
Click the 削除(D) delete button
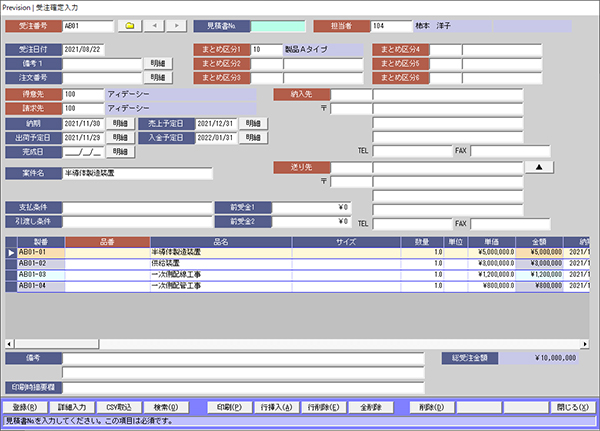tap(432, 407)
